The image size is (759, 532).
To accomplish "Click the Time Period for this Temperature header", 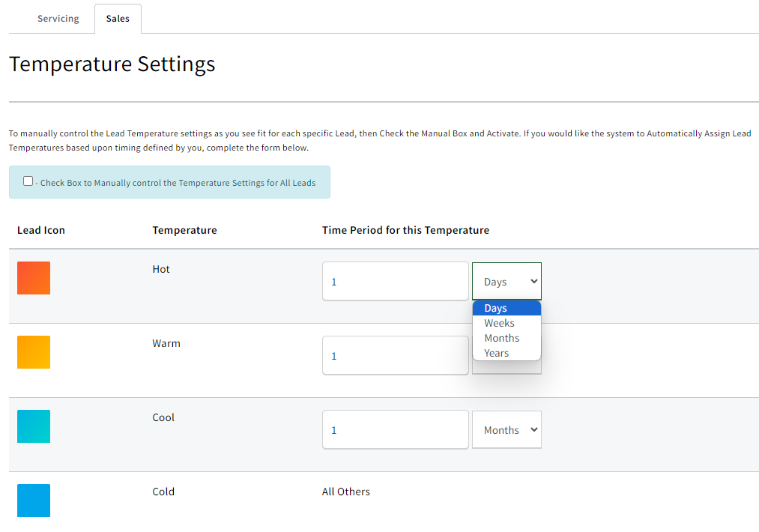I will pyautogui.click(x=405, y=230).
